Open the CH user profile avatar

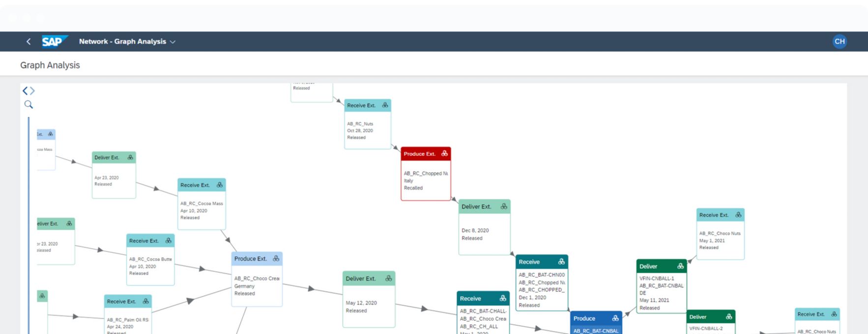[839, 42]
